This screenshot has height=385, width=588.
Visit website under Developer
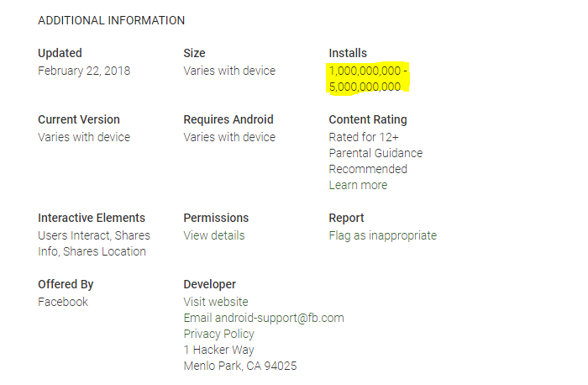[x=216, y=302]
